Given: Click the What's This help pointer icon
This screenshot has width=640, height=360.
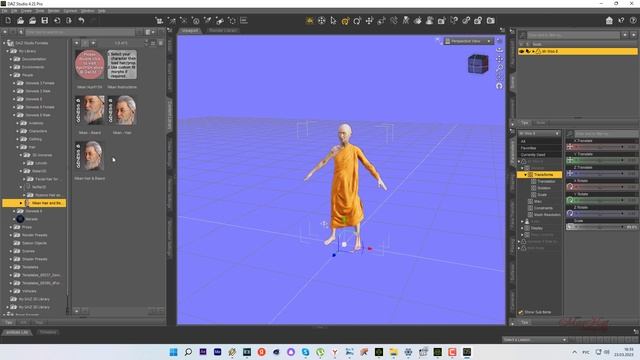Looking at the screenshot, I should [x=621, y=20].
